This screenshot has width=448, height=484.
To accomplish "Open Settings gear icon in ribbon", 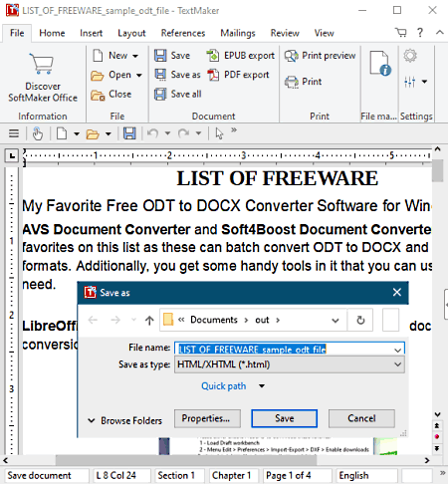I will tap(410, 56).
